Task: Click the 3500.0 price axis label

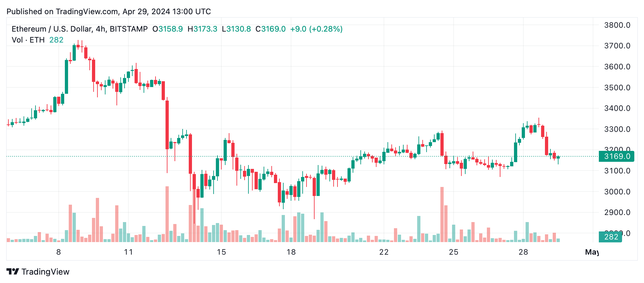Action: 617,88
